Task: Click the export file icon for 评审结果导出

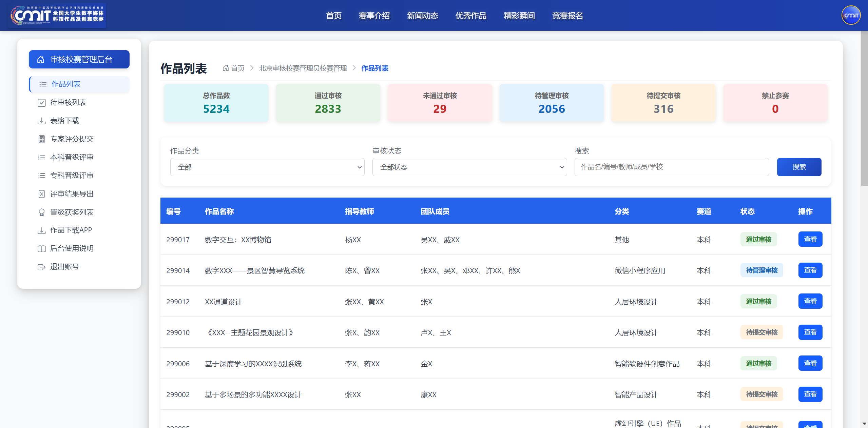Action: click(x=41, y=194)
